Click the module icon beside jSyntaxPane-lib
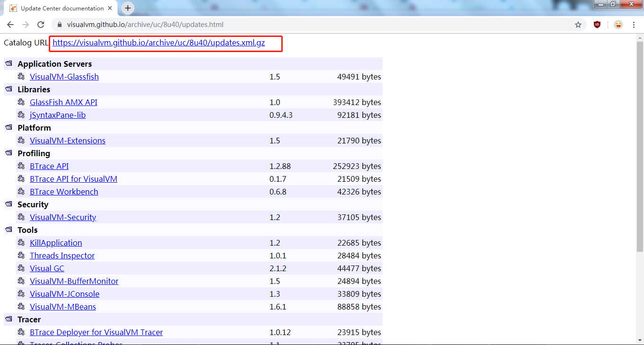This screenshot has width=644, height=345. 21,115
